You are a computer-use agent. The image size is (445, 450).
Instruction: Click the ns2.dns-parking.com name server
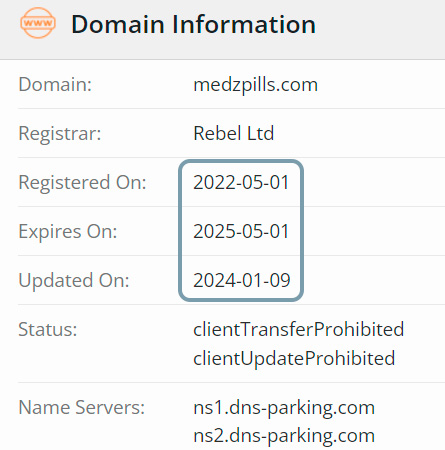click(284, 436)
